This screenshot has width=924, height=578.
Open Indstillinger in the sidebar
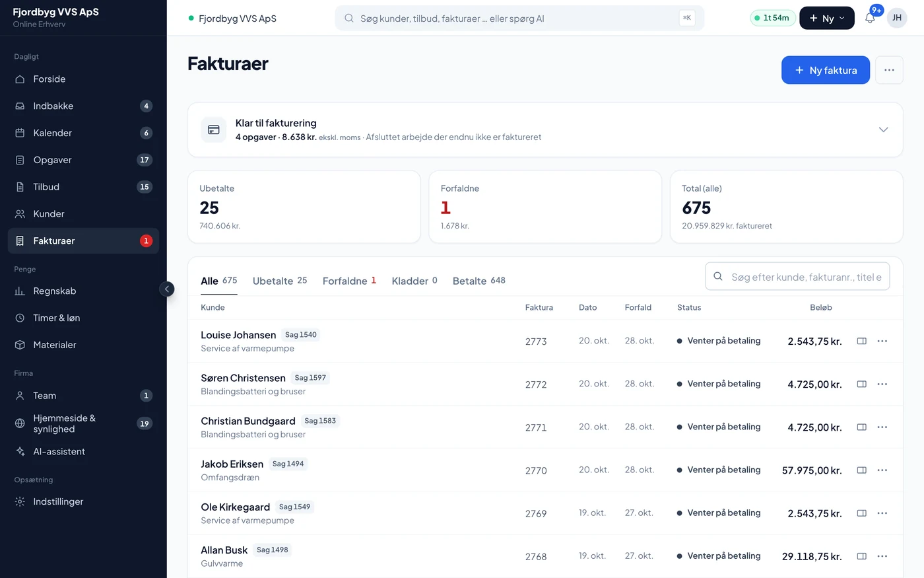pos(83,501)
